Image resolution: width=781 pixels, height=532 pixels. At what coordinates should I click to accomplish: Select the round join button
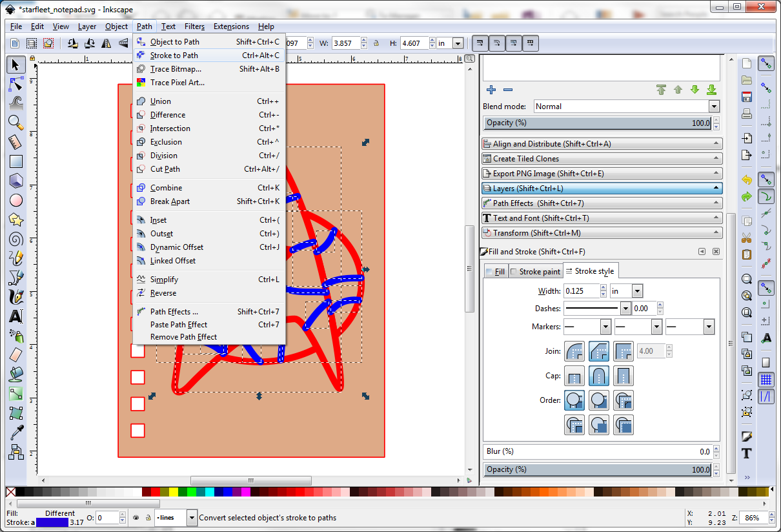(574, 351)
